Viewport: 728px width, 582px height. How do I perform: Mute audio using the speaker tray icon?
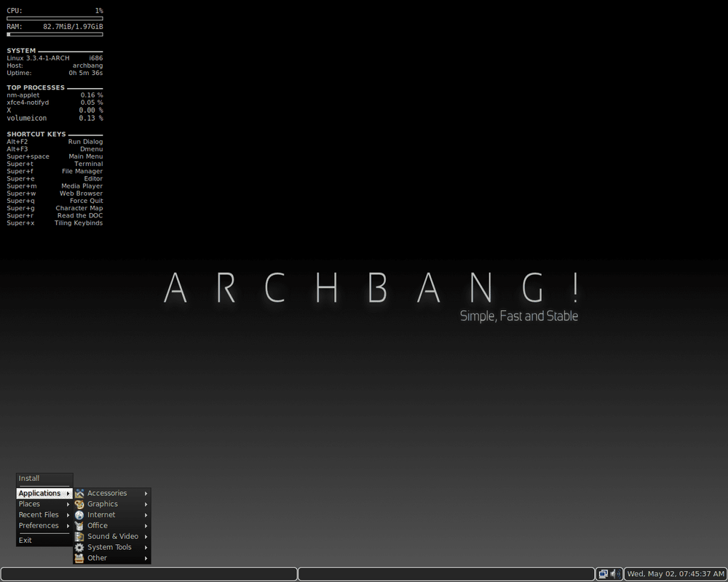click(x=614, y=574)
